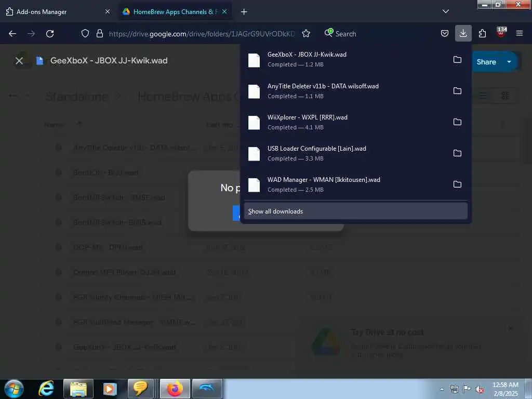The image size is (532, 399).
Task: Open Firefox application hamburger menu
Action: coord(519,34)
